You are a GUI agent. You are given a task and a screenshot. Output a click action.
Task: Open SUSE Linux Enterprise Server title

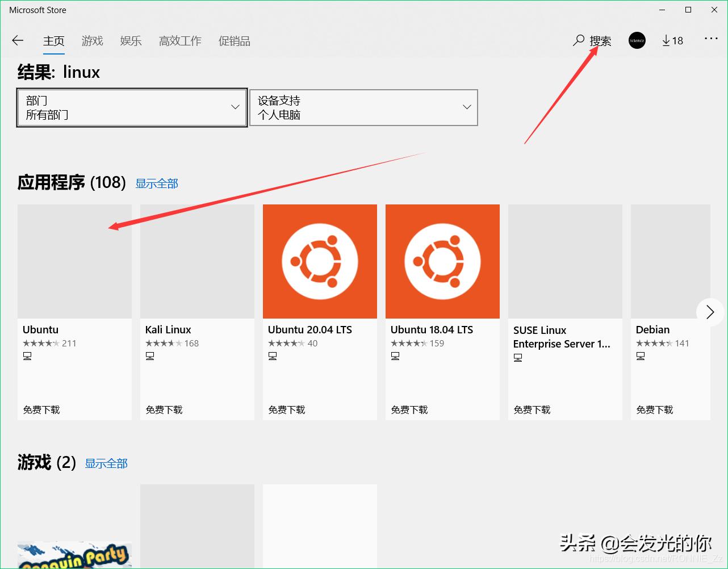point(562,337)
